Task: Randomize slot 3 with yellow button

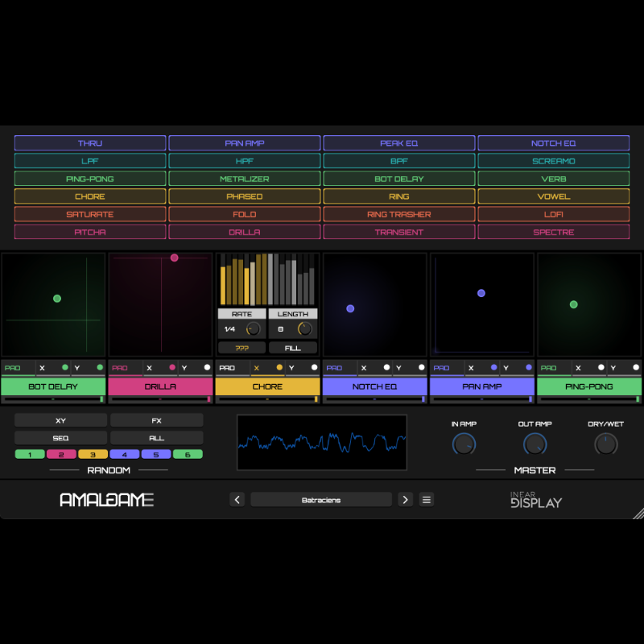Action: coord(93,454)
